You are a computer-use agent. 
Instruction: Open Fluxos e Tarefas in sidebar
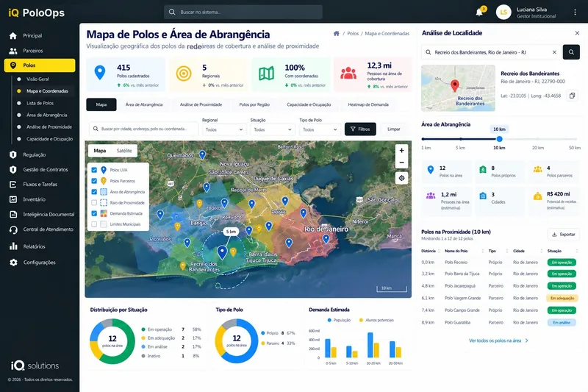pyautogui.click(x=40, y=184)
